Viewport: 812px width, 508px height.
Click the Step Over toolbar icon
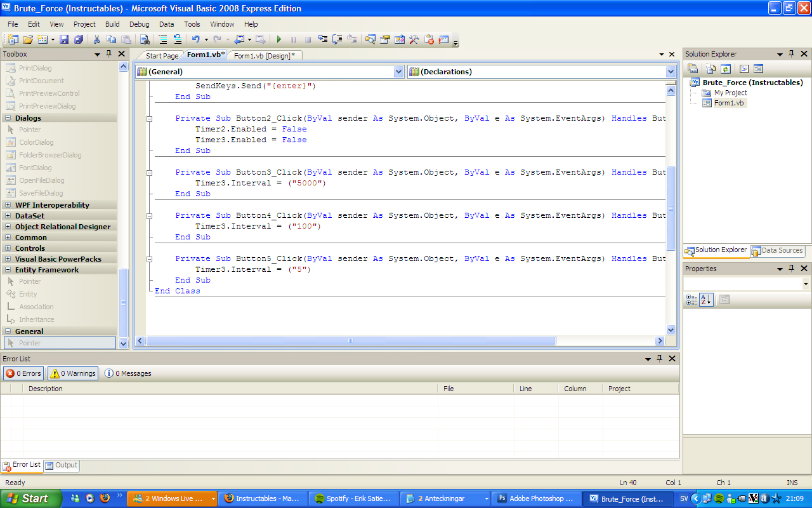coord(337,39)
